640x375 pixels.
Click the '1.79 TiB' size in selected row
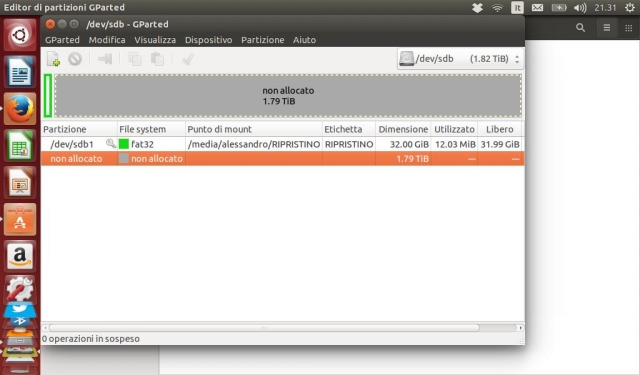click(x=412, y=159)
